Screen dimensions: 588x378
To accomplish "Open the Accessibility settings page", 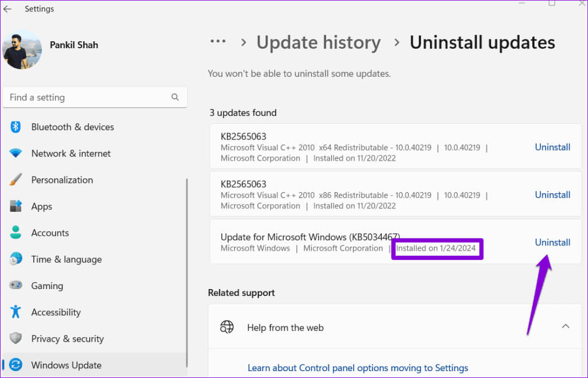I will pos(56,313).
